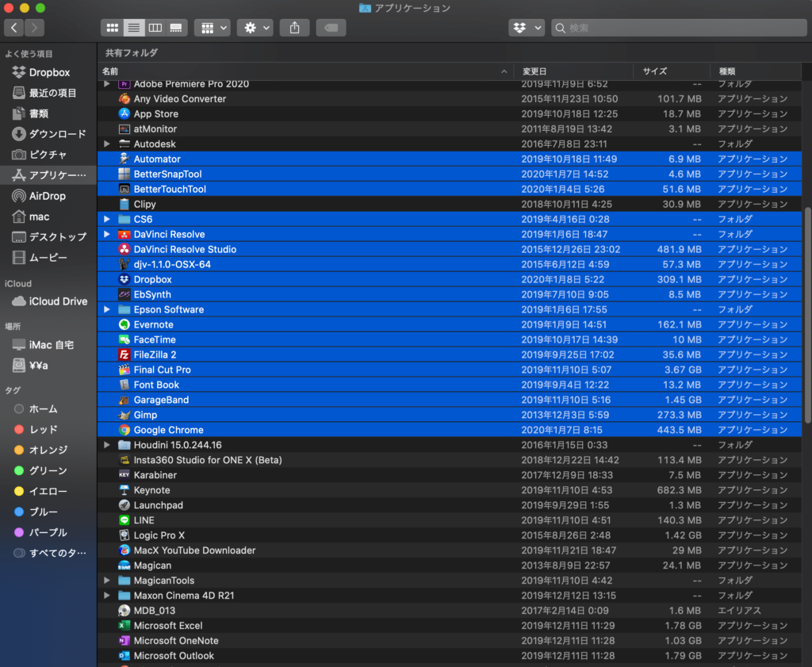Open the Dropbox toolbar dropdown

[527, 28]
